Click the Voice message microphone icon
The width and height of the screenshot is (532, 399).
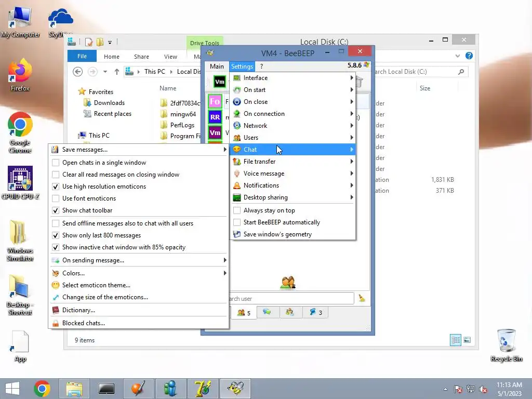click(x=237, y=174)
